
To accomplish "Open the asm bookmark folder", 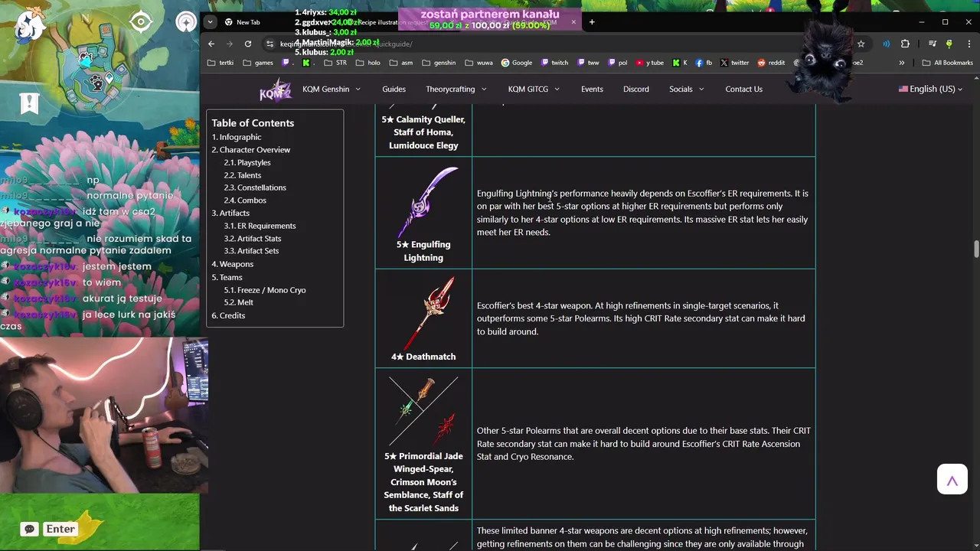I will tap(401, 63).
